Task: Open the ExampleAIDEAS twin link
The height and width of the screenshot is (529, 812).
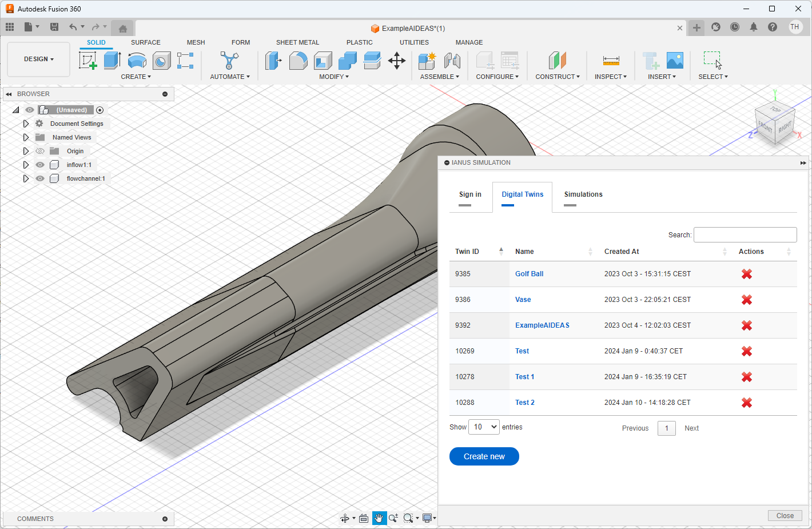Action: point(542,325)
